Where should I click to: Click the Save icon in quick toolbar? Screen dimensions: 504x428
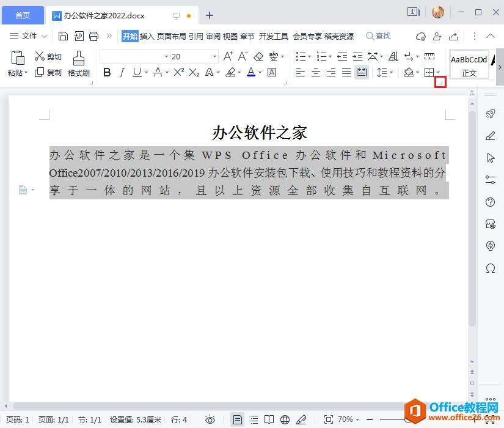tap(63, 36)
